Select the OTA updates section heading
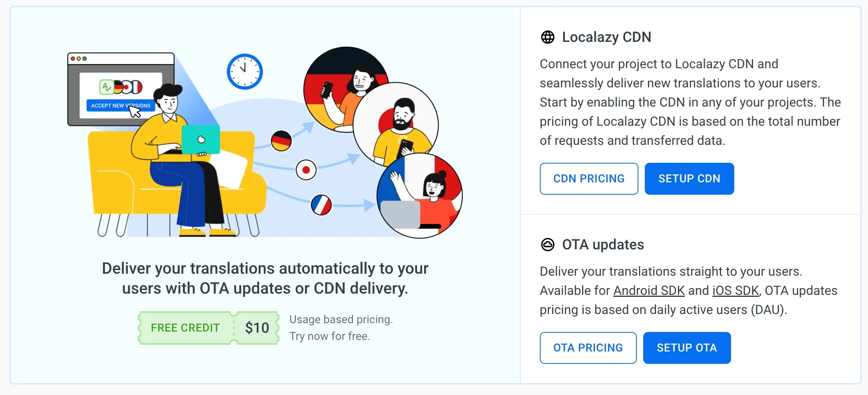Screen dimensions: 868x395 pyautogui.click(x=603, y=245)
